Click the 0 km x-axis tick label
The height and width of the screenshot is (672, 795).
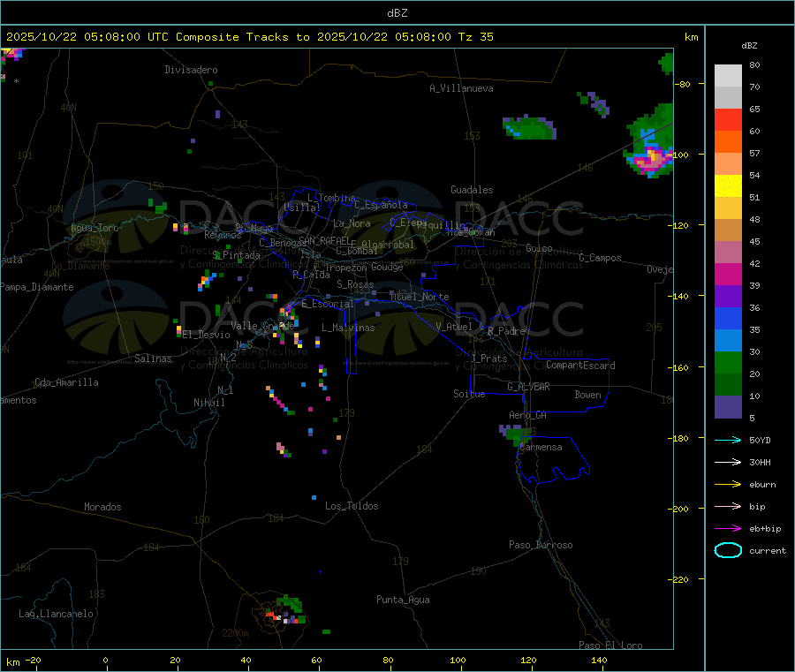[x=105, y=660]
